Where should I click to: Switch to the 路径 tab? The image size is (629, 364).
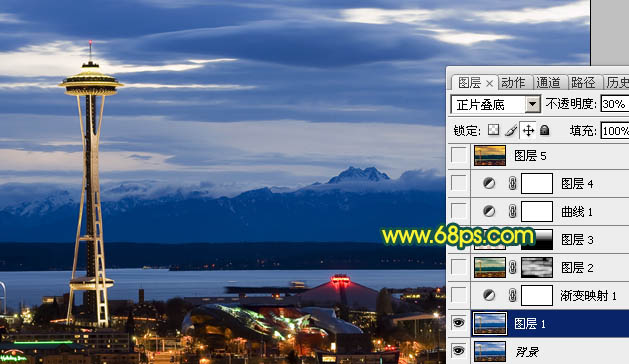(583, 83)
